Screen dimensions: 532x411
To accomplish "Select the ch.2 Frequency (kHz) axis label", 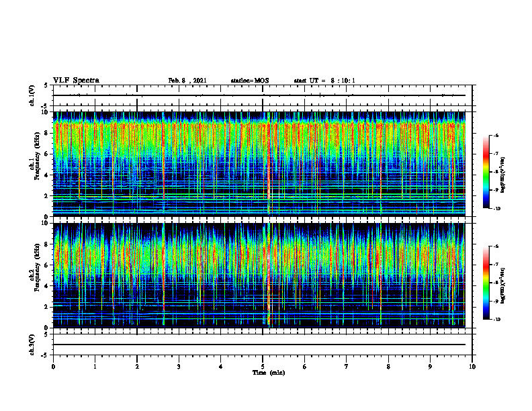I will [34, 267].
